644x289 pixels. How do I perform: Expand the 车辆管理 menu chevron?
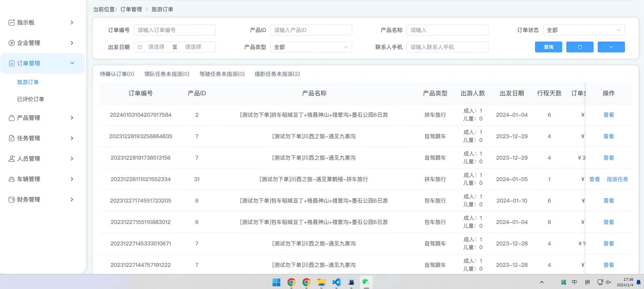[72, 179]
